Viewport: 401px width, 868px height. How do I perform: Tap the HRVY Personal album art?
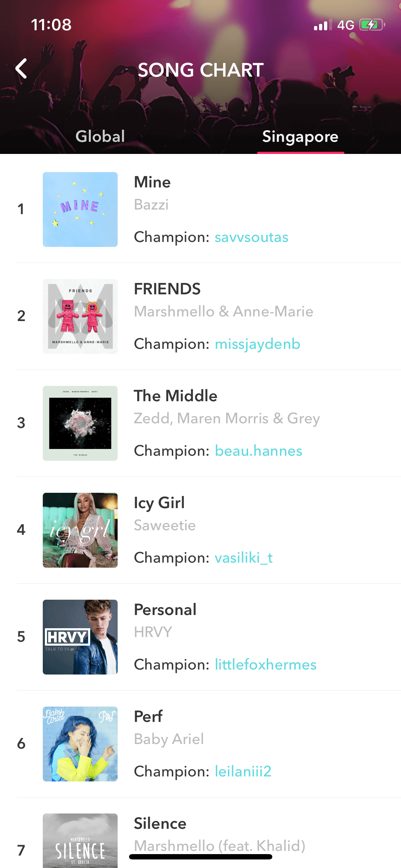tap(80, 637)
